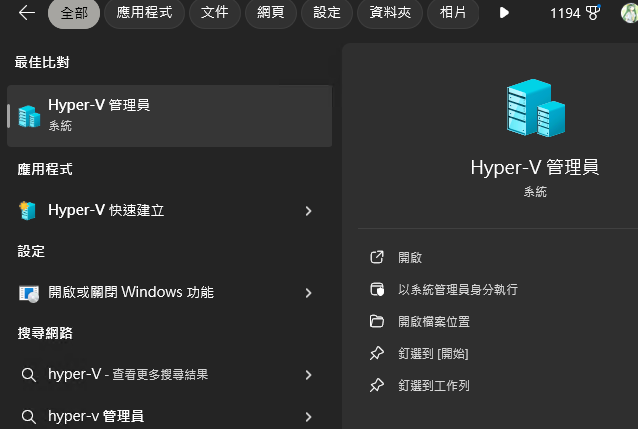Choose 開啟檔案位置 action

434,322
